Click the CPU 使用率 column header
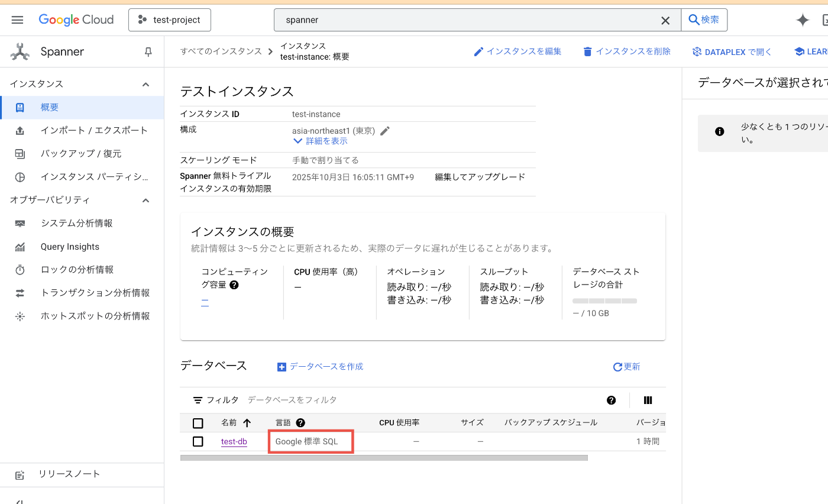 [x=399, y=423]
